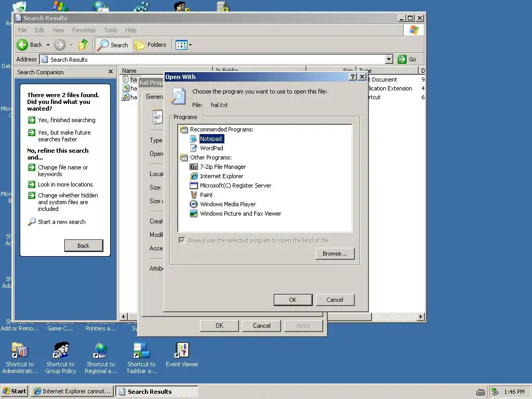This screenshot has width=532, height=399.
Task: Open Favorites menu in Search Results
Action: pos(84,30)
